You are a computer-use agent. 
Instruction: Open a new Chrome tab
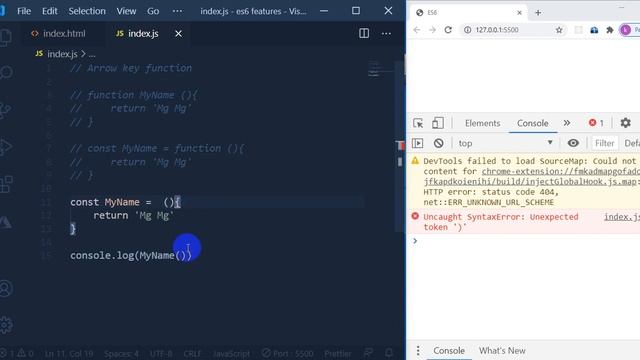tap(538, 13)
